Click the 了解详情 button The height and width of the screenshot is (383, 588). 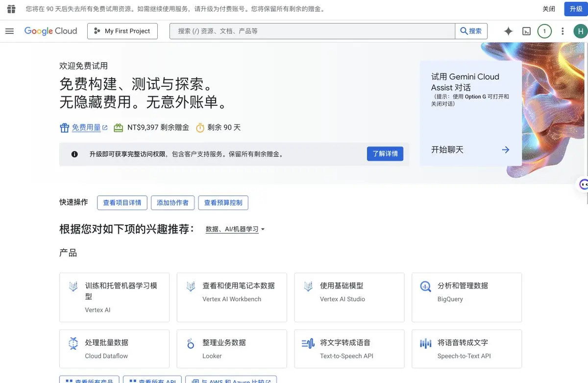385,154
